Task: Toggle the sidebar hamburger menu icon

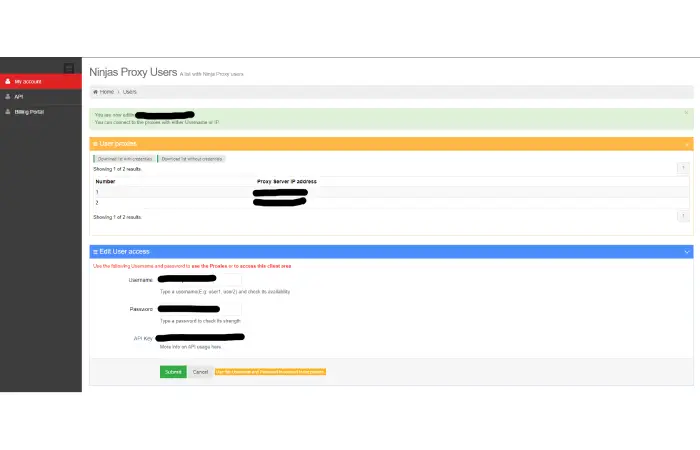Action: [x=69, y=68]
